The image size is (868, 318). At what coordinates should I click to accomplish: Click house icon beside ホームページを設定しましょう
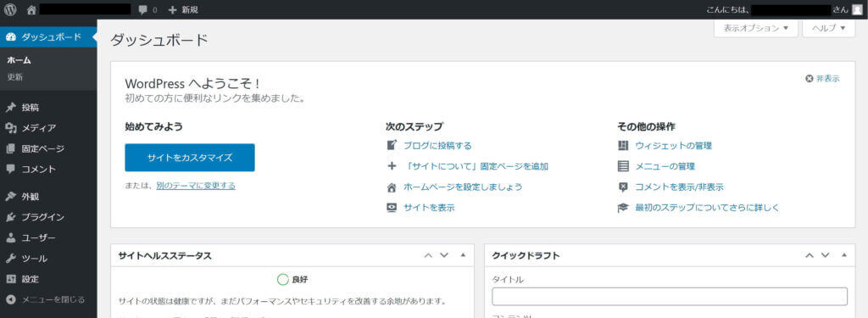click(392, 187)
